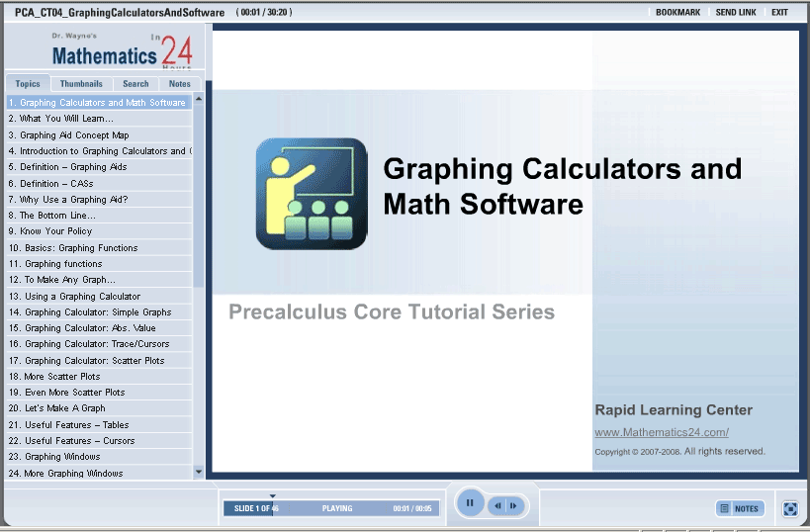The image size is (810, 532).
Task: Select the Topics tab
Action: click(x=28, y=84)
